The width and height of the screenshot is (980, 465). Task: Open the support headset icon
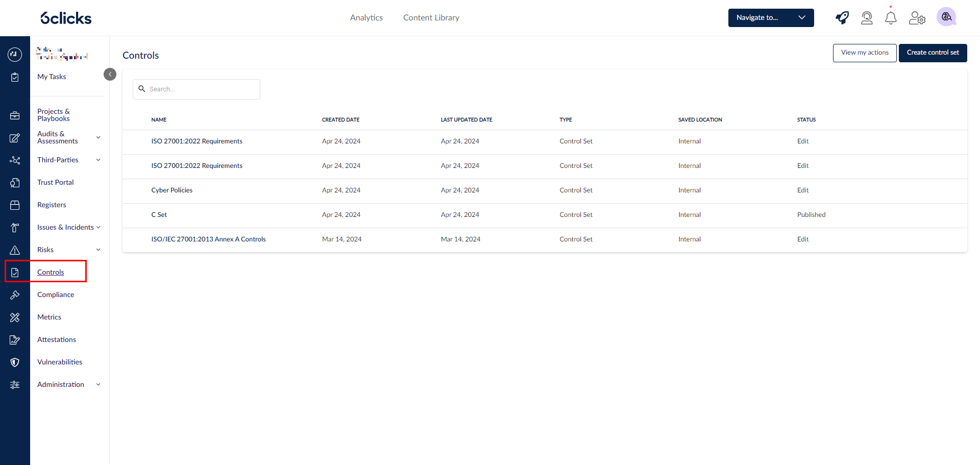[867, 18]
